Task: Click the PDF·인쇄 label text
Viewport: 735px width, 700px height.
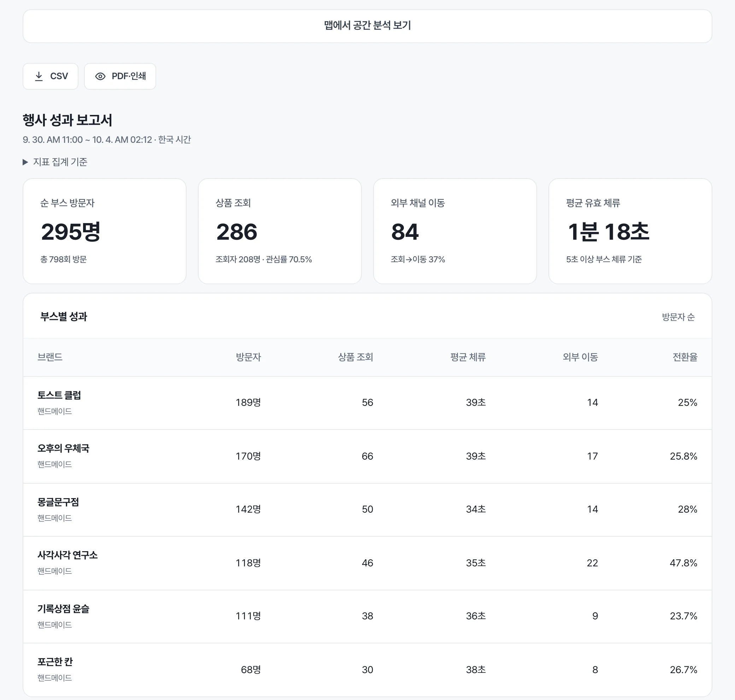Action: [129, 76]
